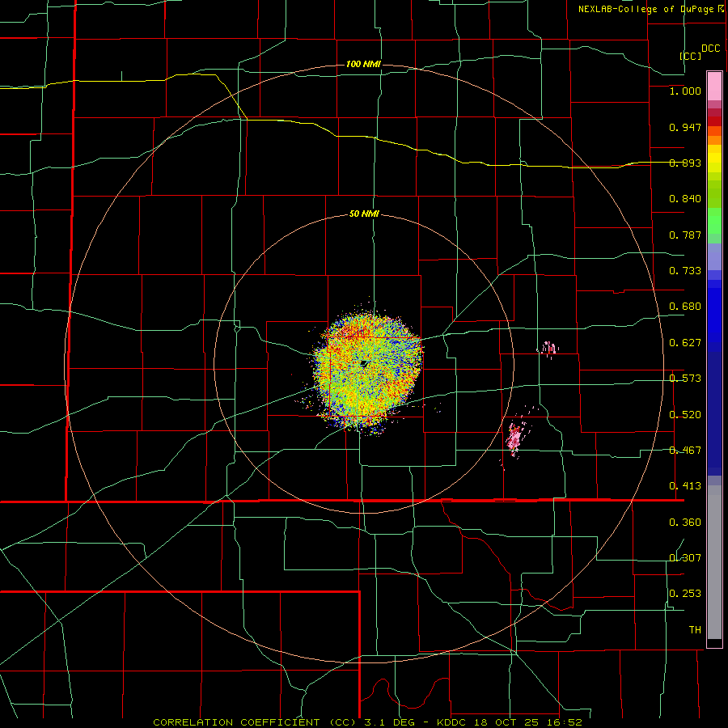Click the 0.307 value on the color scale

[685, 558]
